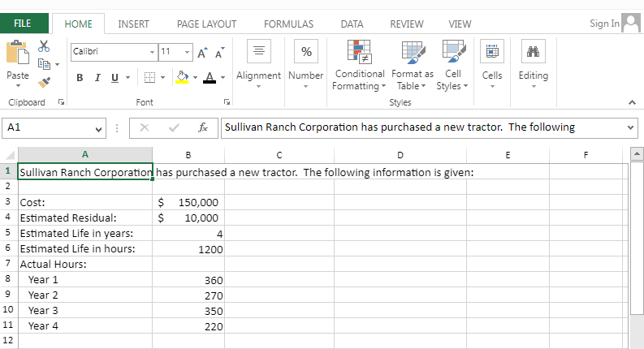Increase font size with large A
The image size is (644, 349).
[x=202, y=54]
